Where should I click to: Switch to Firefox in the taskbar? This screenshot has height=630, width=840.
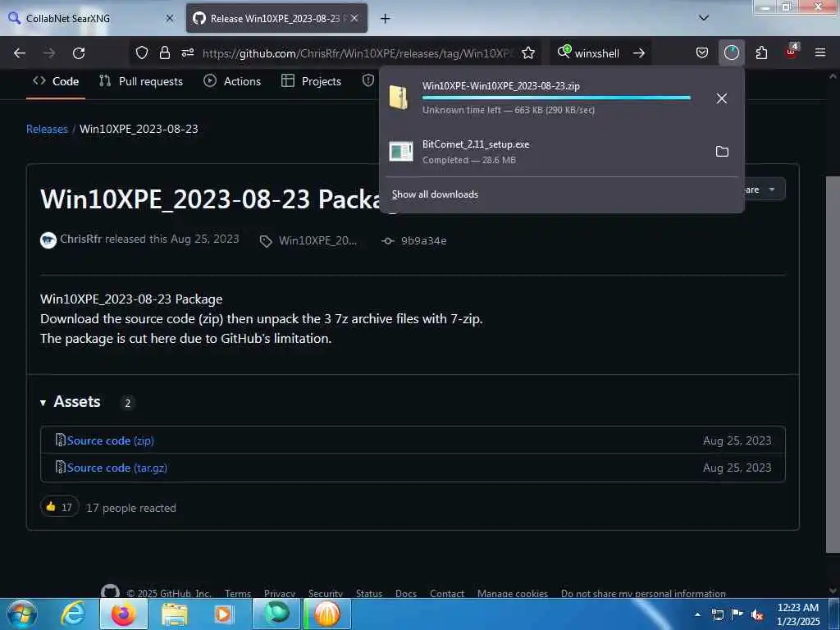point(123,614)
